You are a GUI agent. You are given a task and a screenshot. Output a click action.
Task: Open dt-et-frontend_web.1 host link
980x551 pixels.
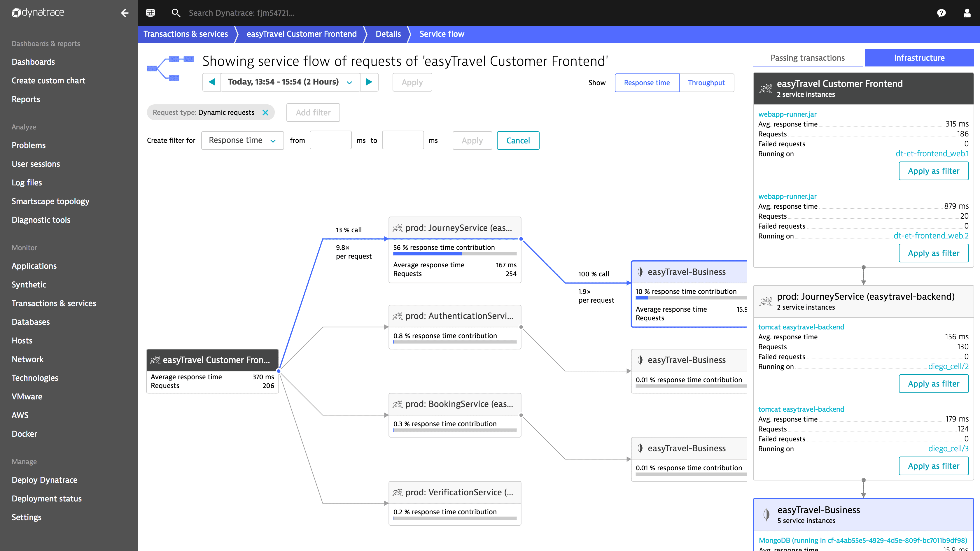[x=932, y=154]
